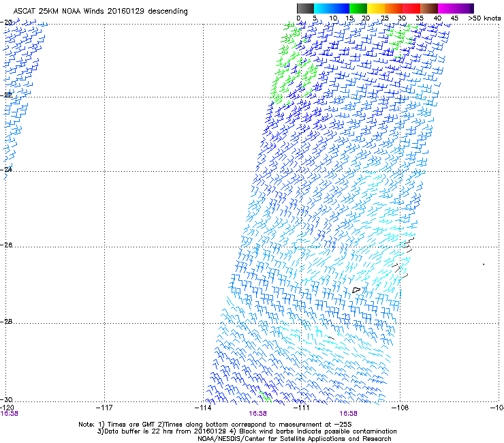
Task: Click the '>50 knots' legend label
Action: click(484, 18)
